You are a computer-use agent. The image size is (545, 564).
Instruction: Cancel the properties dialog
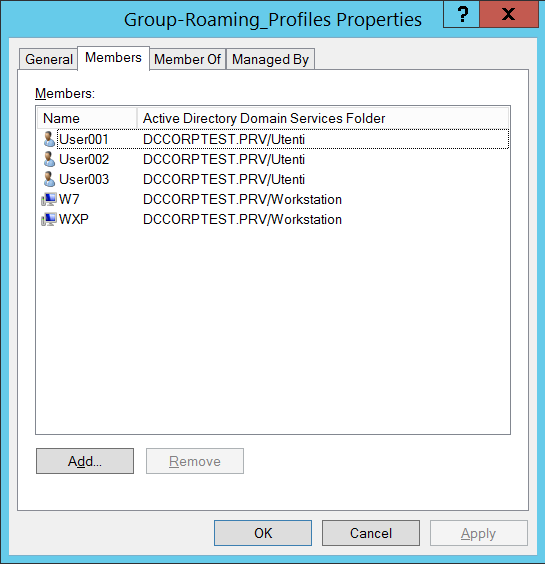tap(371, 533)
